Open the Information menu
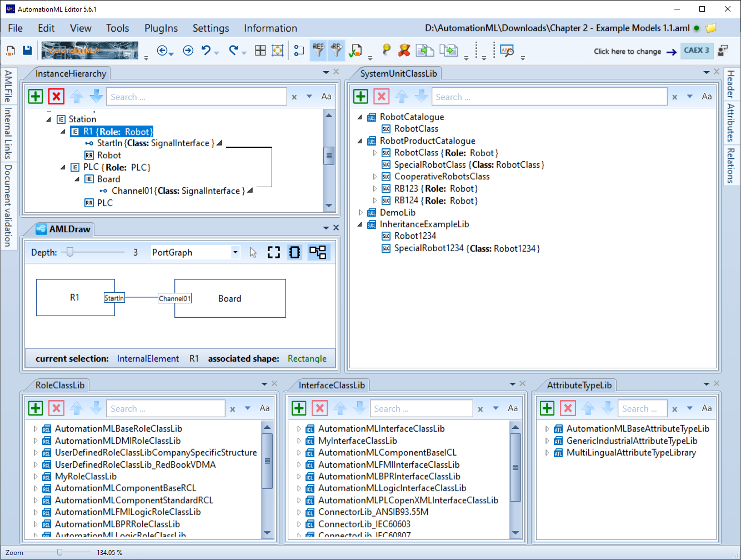The height and width of the screenshot is (560, 741). [271, 28]
